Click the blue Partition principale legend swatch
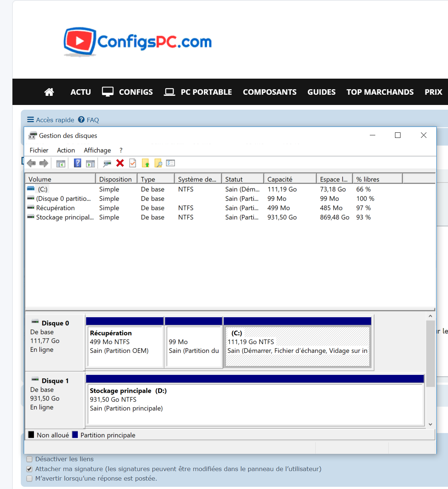The image size is (448, 489). [x=75, y=435]
